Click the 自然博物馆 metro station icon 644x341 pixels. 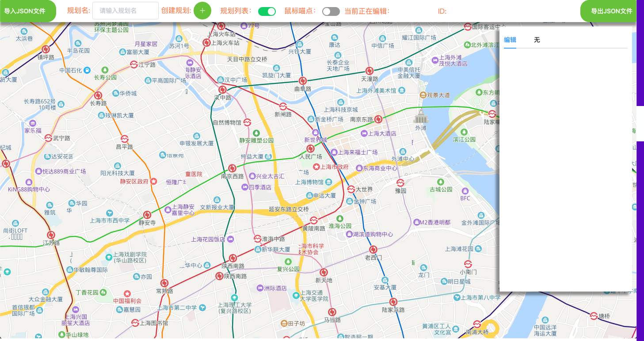coord(248,122)
